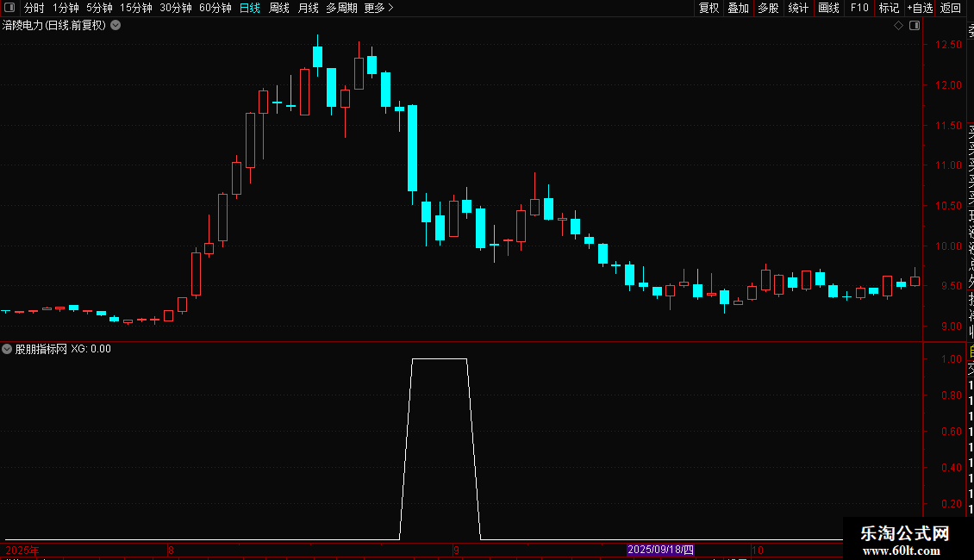This screenshot has height=560, width=974.
Task: Click the 返回 back button
Action: (x=951, y=8)
